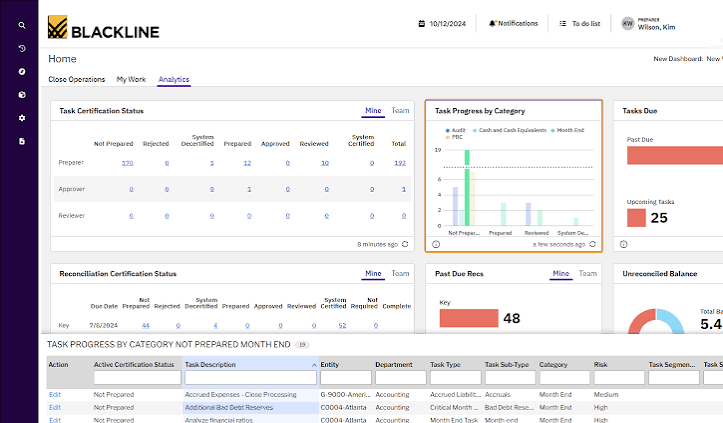Open the settings gear in sidebar
The width and height of the screenshot is (723, 423).
coord(22,118)
